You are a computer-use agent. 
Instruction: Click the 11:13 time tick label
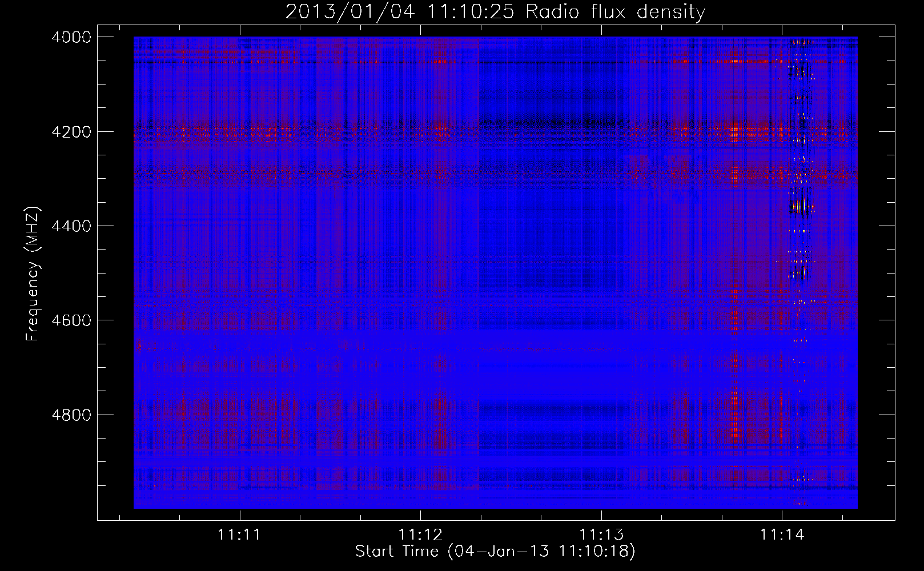tap(601, 535)
